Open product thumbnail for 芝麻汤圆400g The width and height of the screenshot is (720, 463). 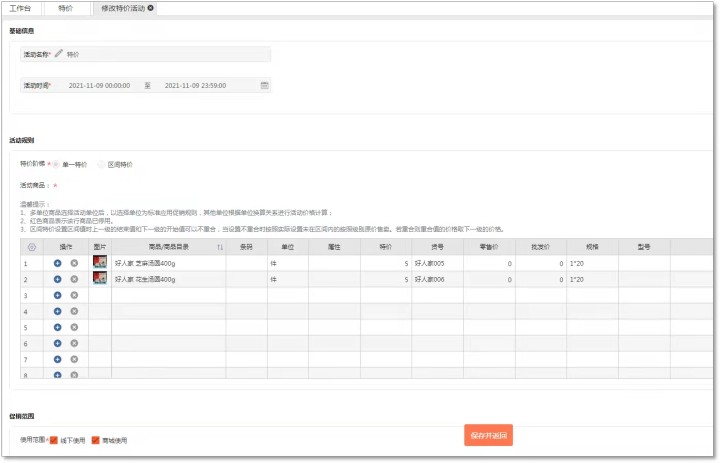coord(100,263)
